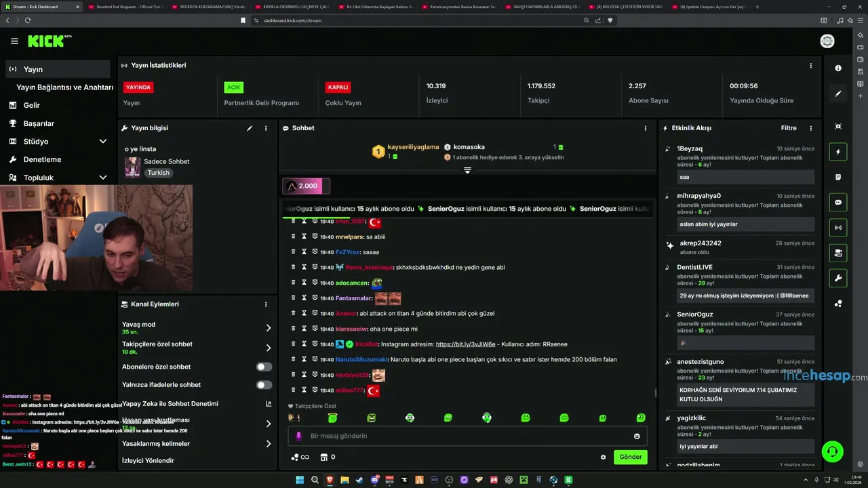Click the shop icon below message box
This screenshot has height=488, width=868.
323,457
